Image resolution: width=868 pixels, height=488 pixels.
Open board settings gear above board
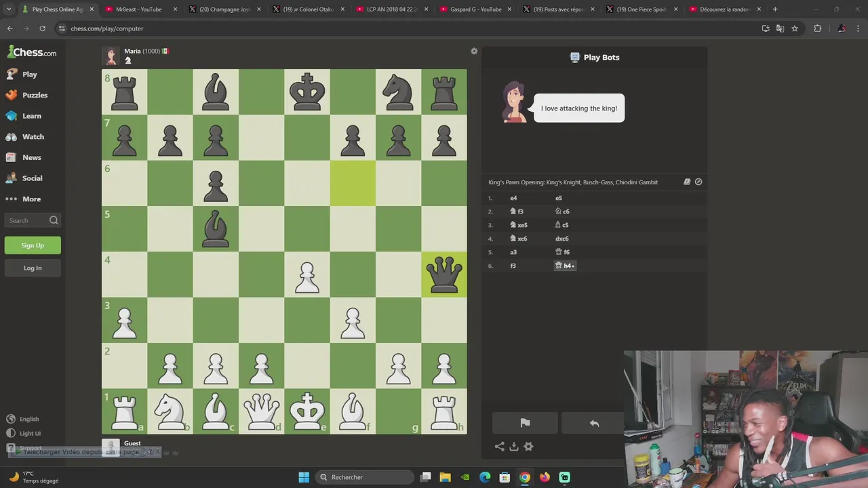coord(474,51)
